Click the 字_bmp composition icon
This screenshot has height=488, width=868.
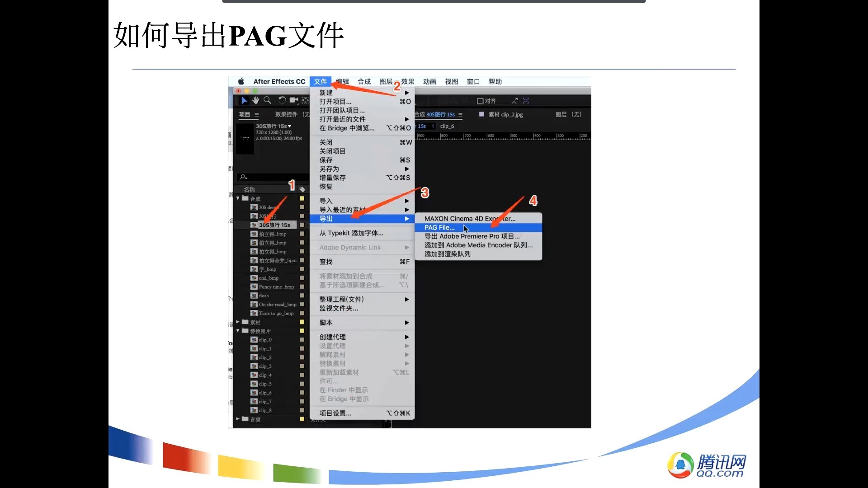254,269
